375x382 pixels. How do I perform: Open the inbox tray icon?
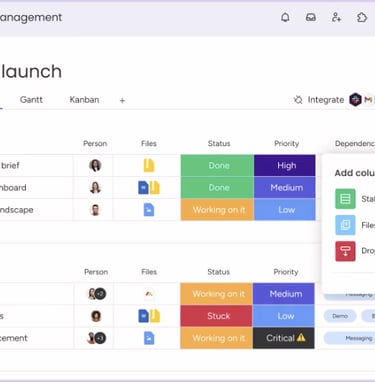311,17
